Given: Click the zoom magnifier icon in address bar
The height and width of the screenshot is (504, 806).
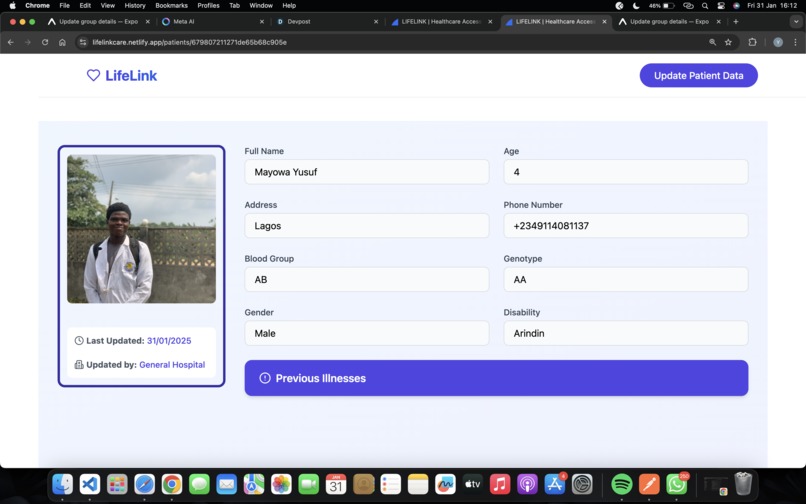Looking at the screenshot, I should 712,42.
